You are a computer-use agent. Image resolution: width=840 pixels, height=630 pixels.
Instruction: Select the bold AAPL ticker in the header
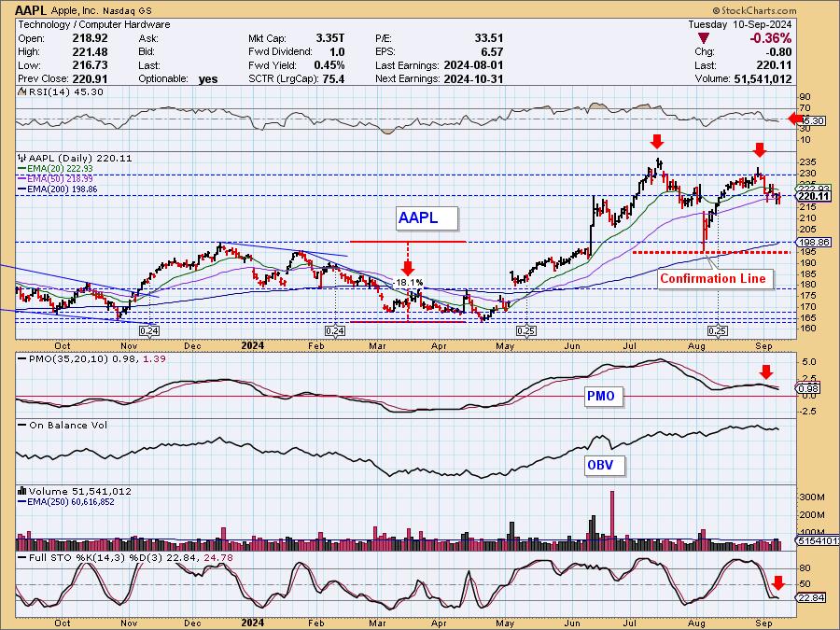click(x=31, y=10)
